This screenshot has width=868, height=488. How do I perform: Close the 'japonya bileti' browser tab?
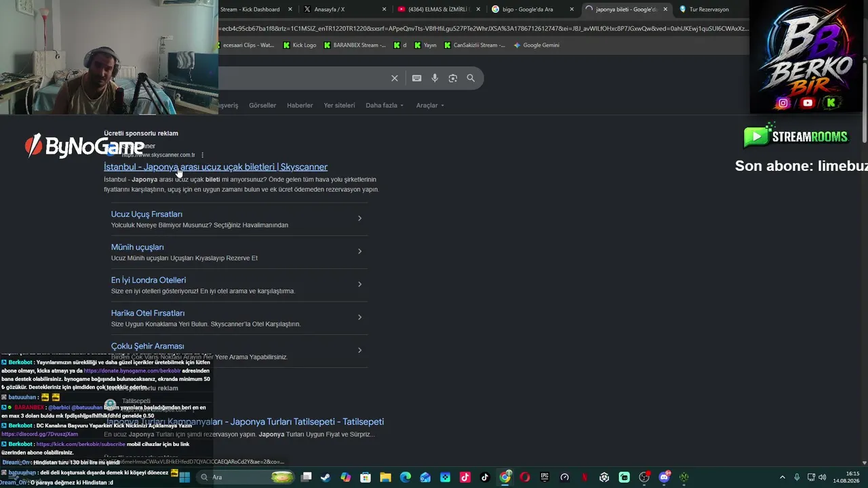(665, 9)
